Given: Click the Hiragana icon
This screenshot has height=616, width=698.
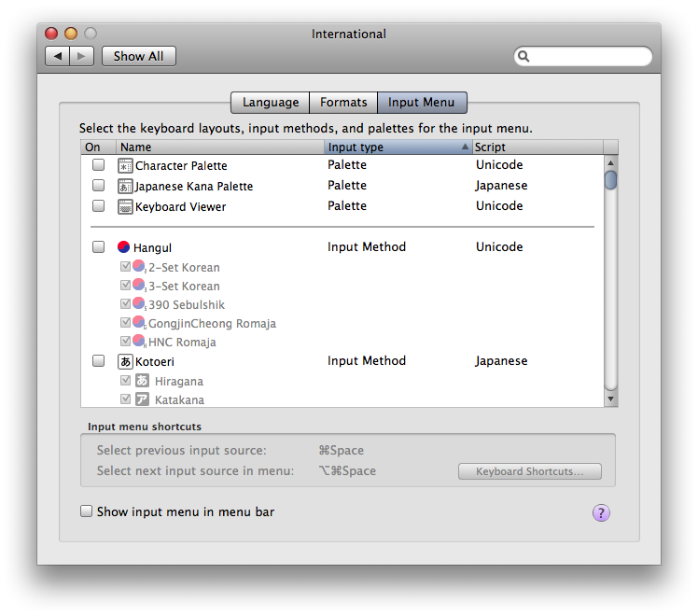Looking at the screenshot, I should coord(142,381).
